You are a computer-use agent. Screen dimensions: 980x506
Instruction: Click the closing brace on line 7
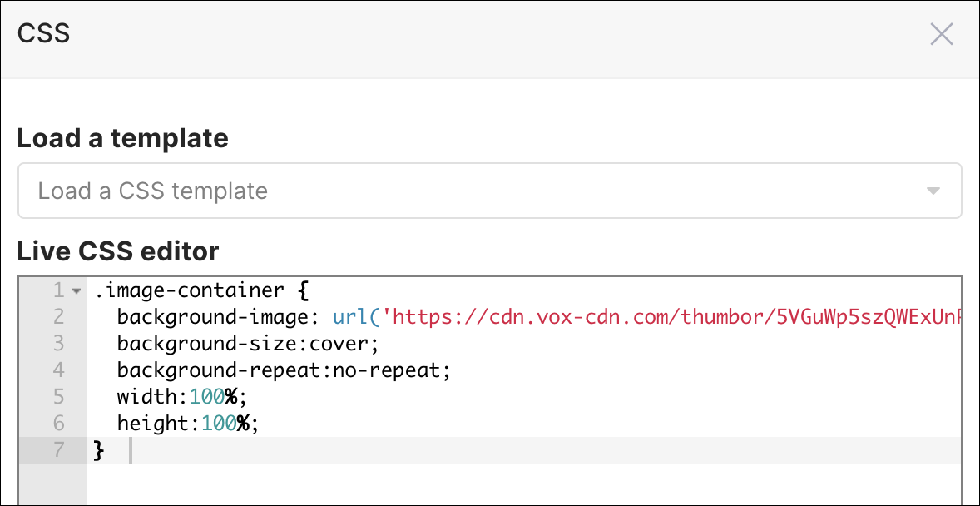pos(99,449)
